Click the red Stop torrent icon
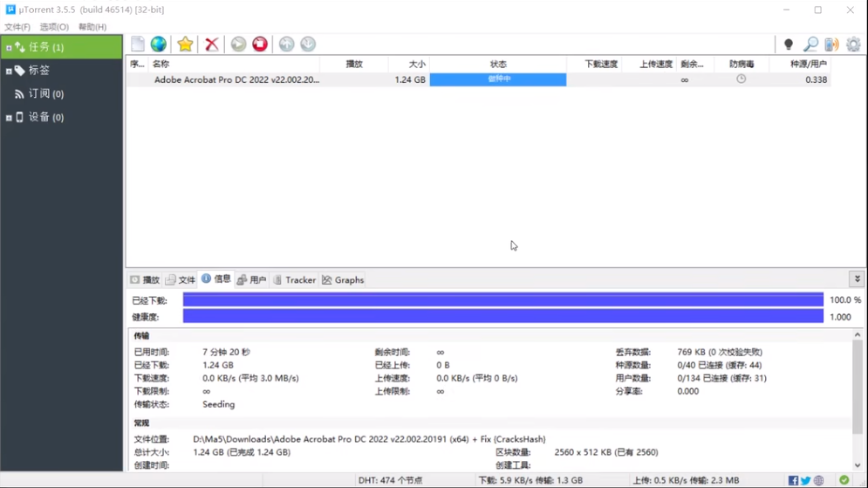This screenshot has width=868, height=488. [260, 44]
